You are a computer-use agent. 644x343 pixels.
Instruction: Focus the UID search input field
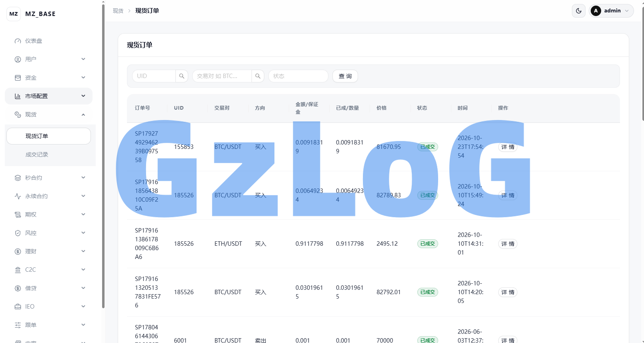coord(154,76)
